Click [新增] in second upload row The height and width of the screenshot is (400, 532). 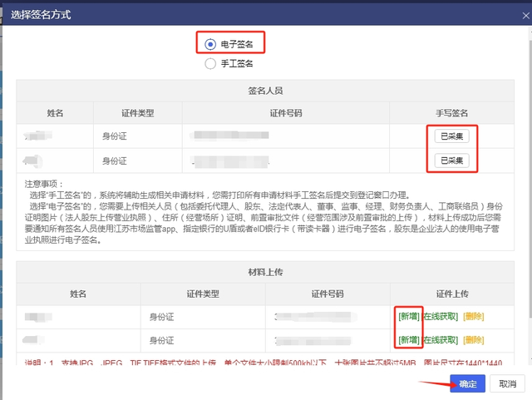click(408, 340)
